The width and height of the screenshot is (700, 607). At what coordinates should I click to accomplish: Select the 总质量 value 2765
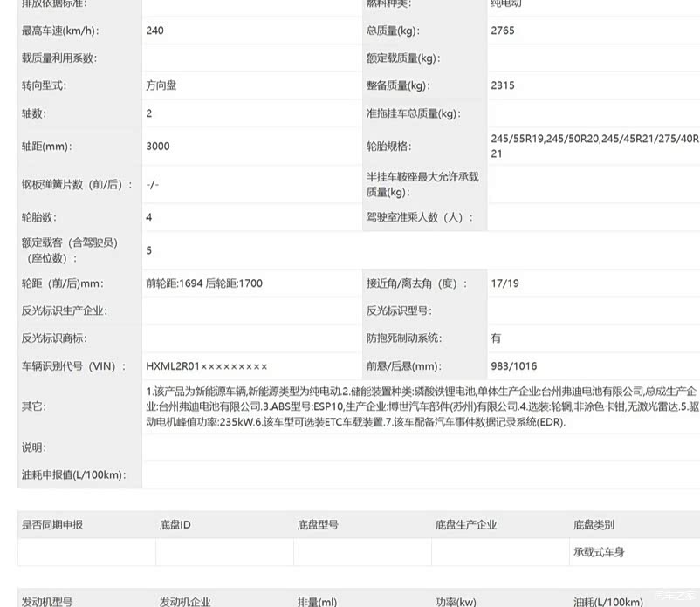(x=503, y=31)
